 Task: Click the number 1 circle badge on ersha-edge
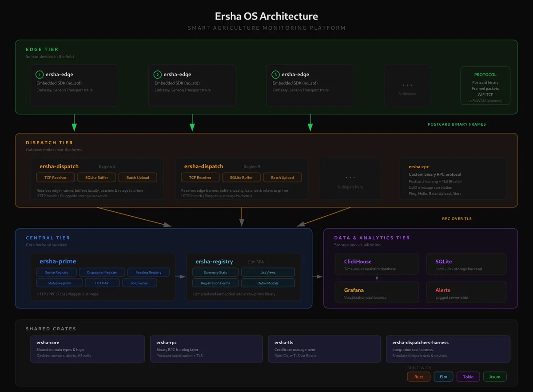pyautogui.click(x=40, y=75)
